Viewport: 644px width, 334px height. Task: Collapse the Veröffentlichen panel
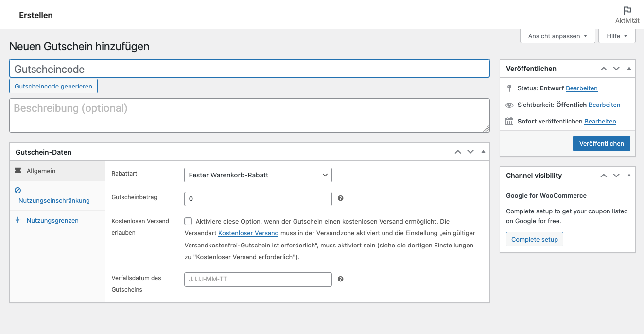[x=629, y=69]
